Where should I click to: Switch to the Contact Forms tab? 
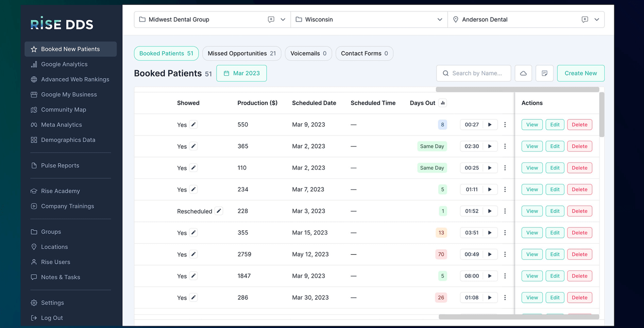point(364,53)
